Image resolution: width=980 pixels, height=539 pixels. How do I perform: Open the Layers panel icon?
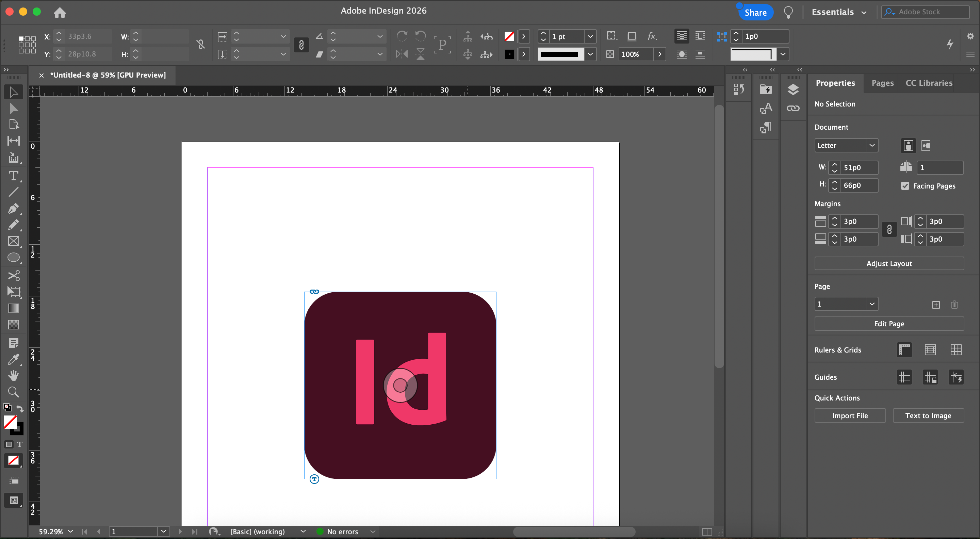[793, 90]
